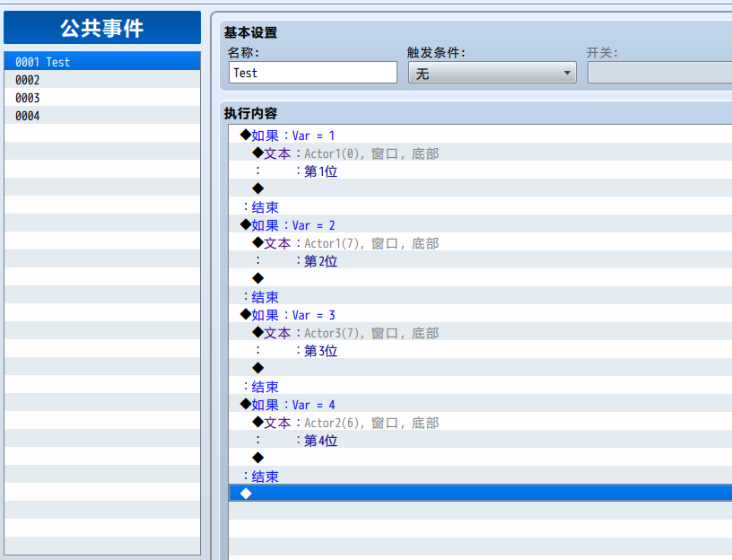Click the name field containing Test
Image resolution: width=732 pixels, height=560 pixels.
313,73
